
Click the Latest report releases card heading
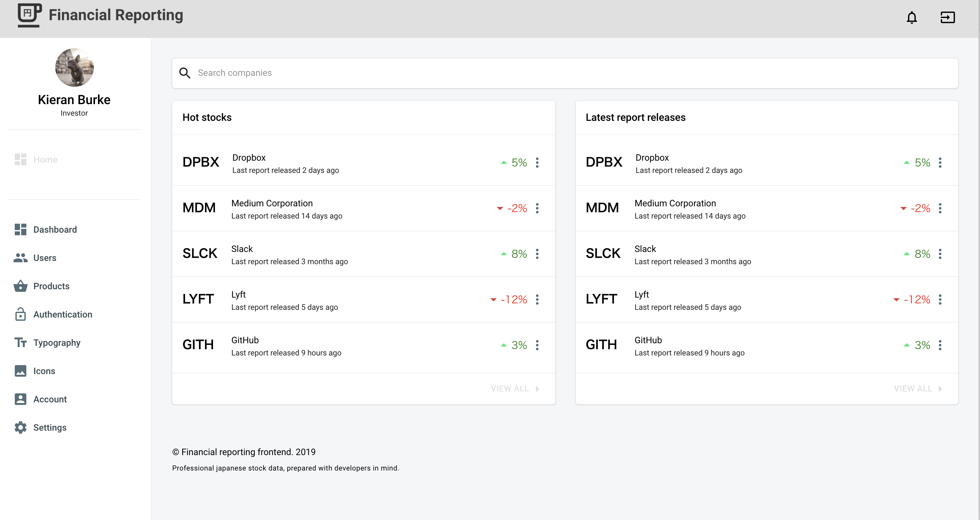coord(635,118)
